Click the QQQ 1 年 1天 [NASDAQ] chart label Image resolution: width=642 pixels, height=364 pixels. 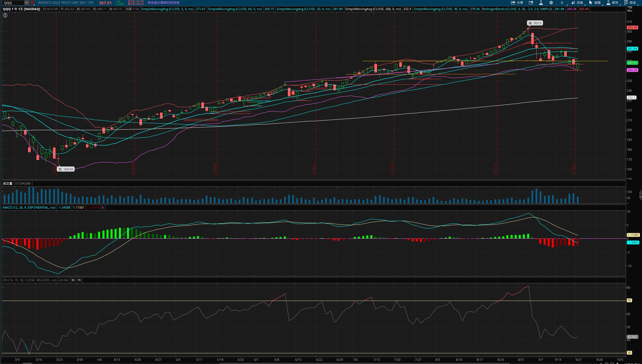click(21, 9)
